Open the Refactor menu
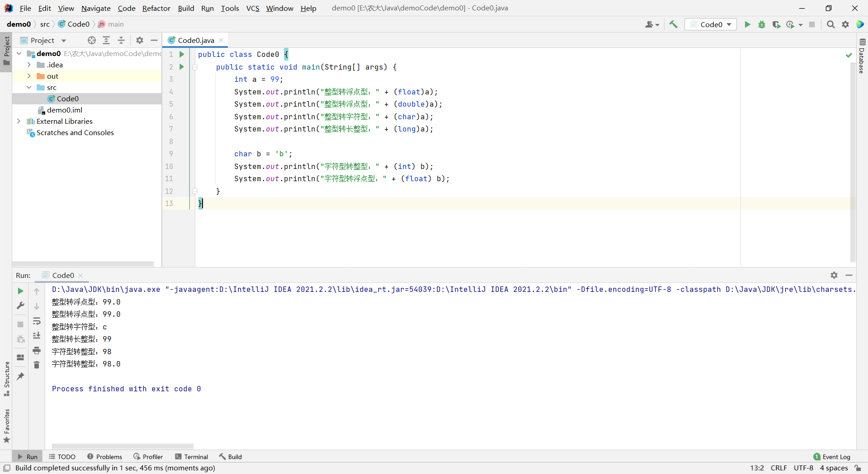Viewport: 868px width, 474px height. [156, 8]
